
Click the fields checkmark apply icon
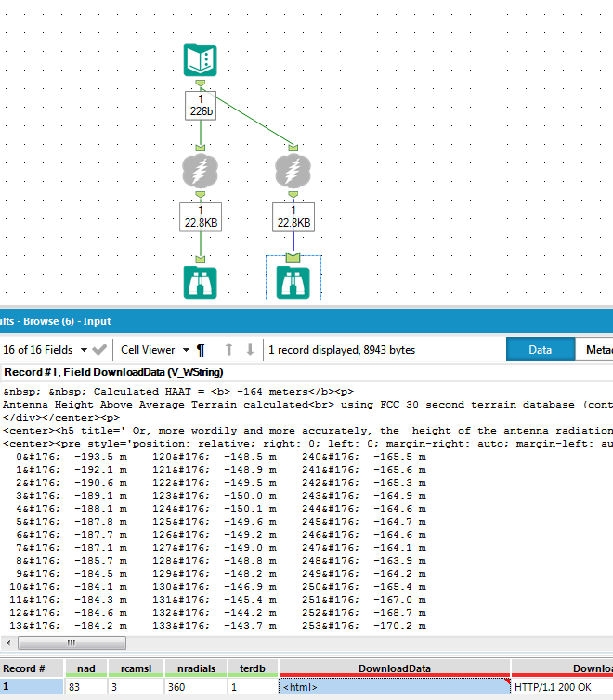tap(99, 350)
